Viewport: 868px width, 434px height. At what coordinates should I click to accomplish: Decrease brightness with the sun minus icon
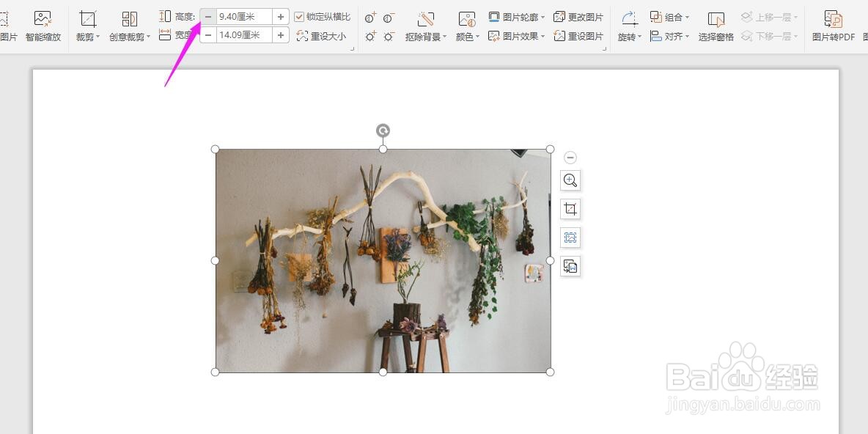pyautogui.click(x=389, y=37)
